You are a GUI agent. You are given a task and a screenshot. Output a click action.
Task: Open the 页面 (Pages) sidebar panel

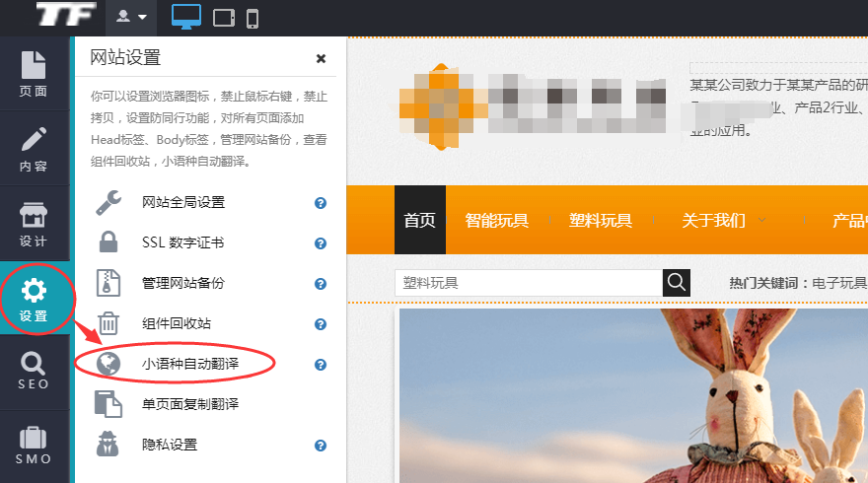point(34,74)
